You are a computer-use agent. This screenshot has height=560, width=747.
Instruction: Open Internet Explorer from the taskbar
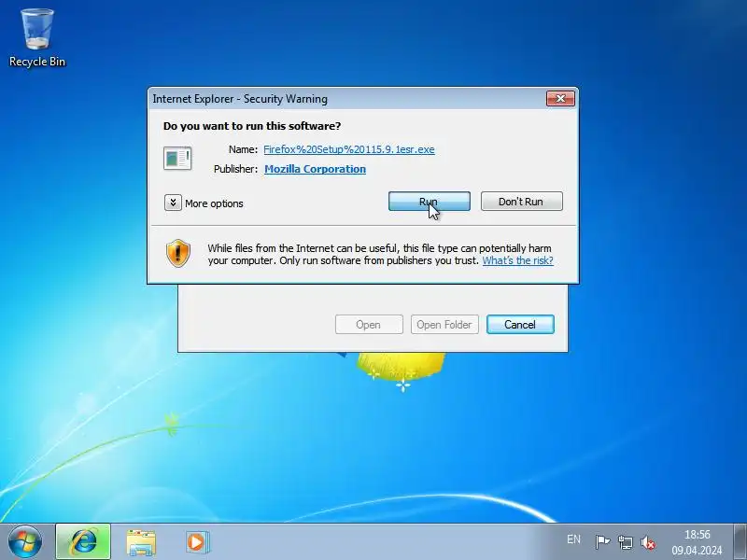[x=83, y=541]
